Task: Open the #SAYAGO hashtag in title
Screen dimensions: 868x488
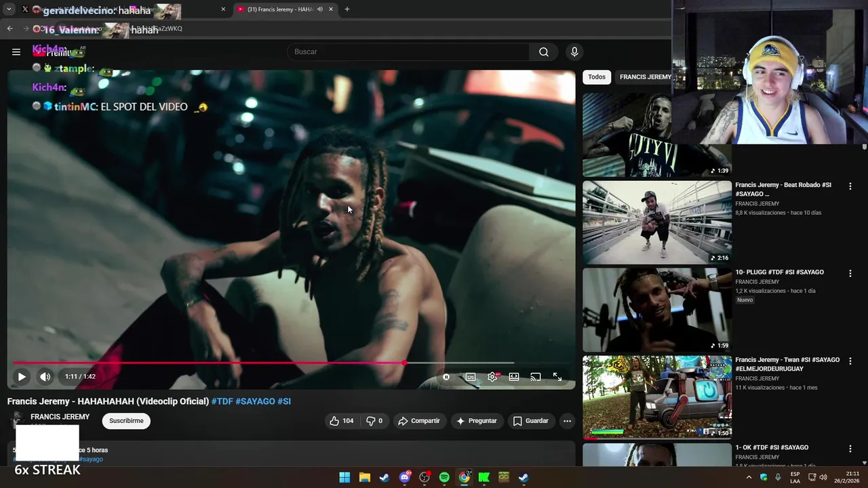Action: [255, 401]
